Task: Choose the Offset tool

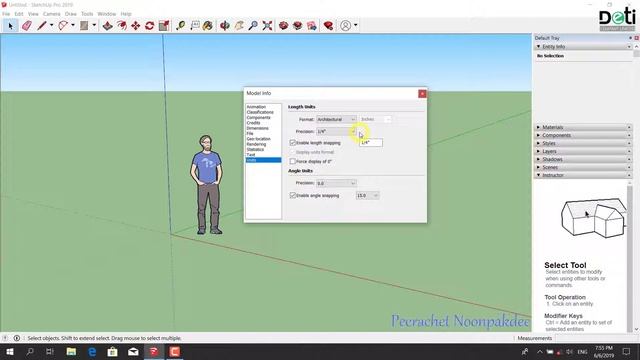Action: (122, 26)
